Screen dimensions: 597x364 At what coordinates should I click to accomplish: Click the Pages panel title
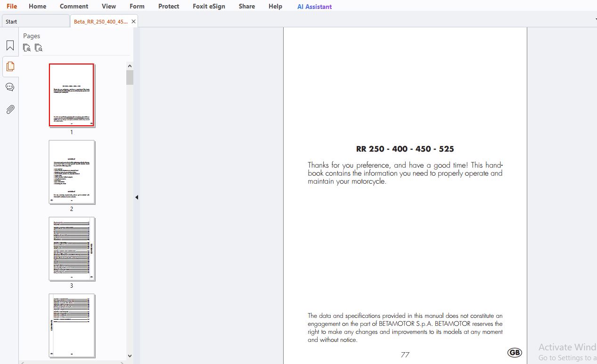pyautogui.click(x=32, y=36)
